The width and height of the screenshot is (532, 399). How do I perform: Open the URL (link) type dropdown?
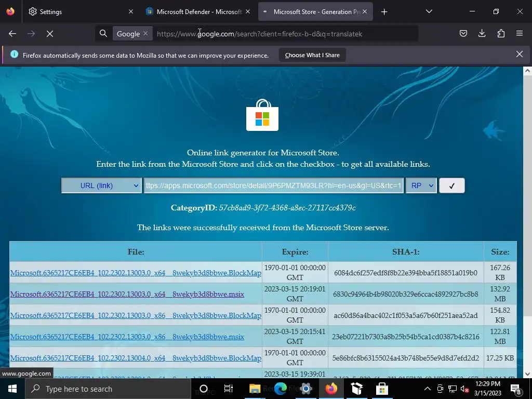[x=101, y=185]
